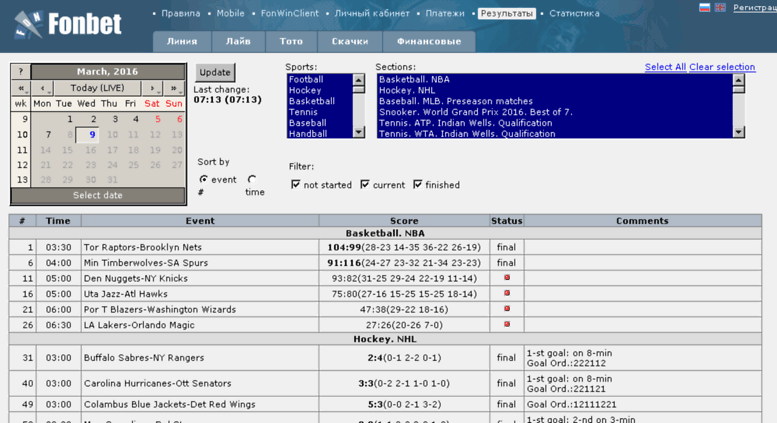Switch to Russian language flag

tap(704, 7)
